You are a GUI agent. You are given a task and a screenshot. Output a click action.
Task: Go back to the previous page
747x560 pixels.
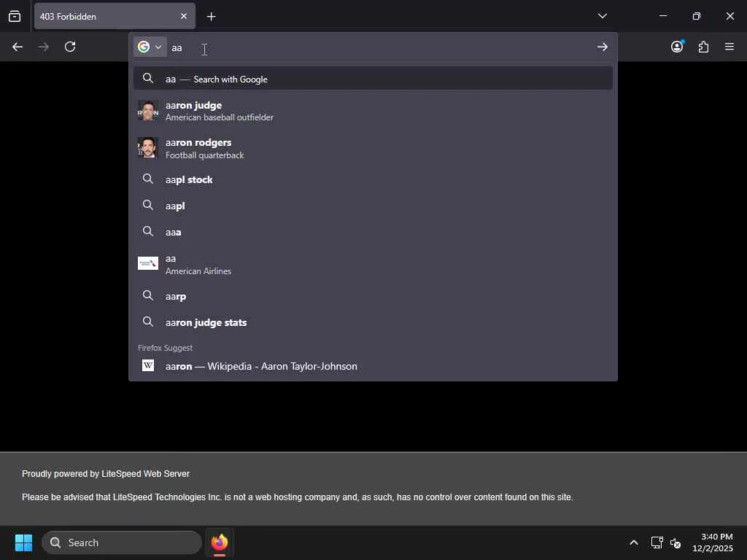(18, 47)
